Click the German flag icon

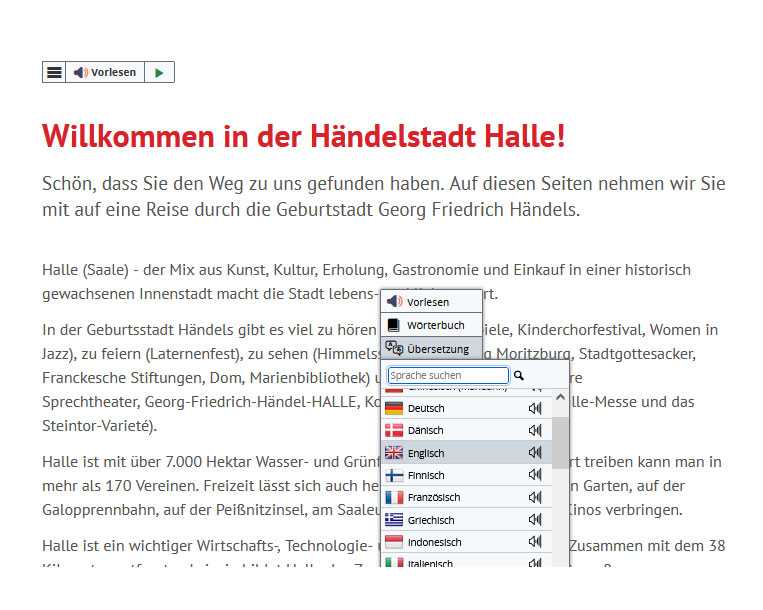point(394,408)
